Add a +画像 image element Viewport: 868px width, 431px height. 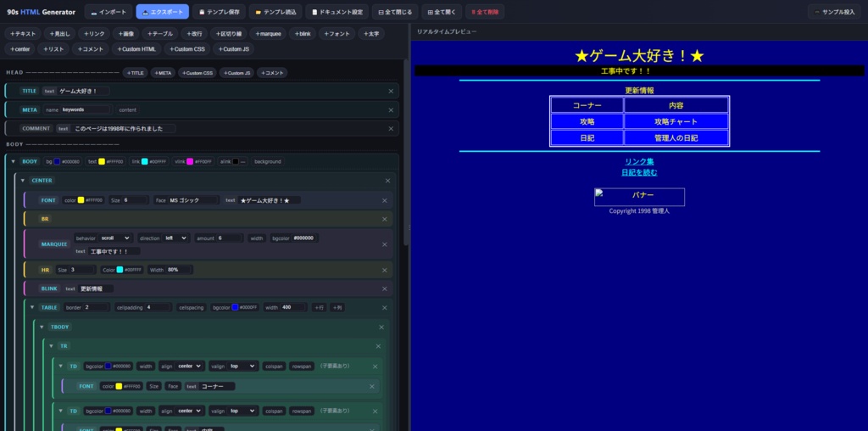click(126, 34)
